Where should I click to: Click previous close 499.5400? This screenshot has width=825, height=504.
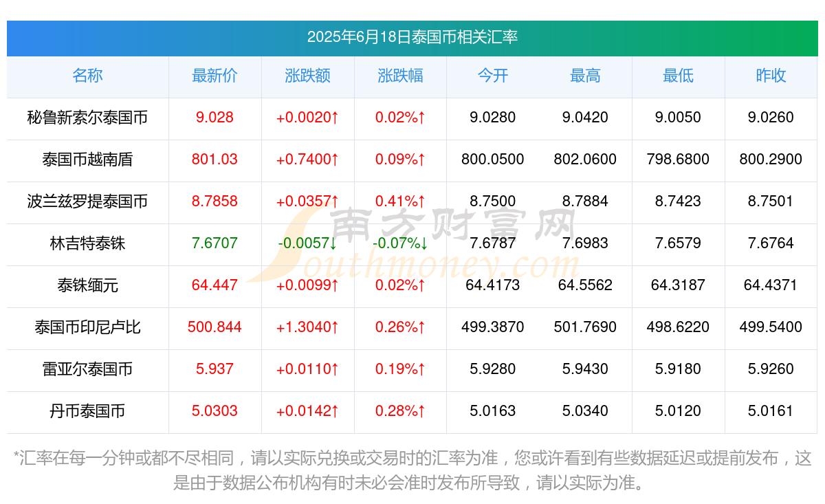(771, 327)
